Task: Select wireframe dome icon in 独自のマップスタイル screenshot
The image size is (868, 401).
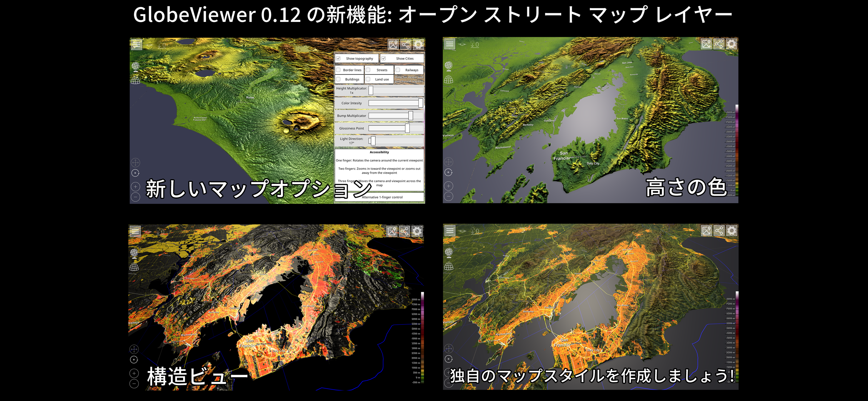Action: (x=449, y=266)
